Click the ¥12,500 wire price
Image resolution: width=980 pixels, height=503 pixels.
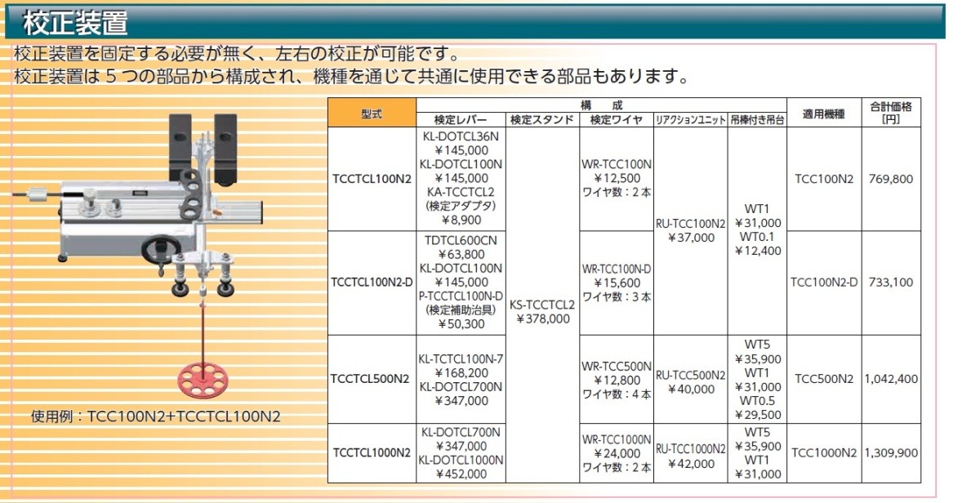[x=617, y=178]
